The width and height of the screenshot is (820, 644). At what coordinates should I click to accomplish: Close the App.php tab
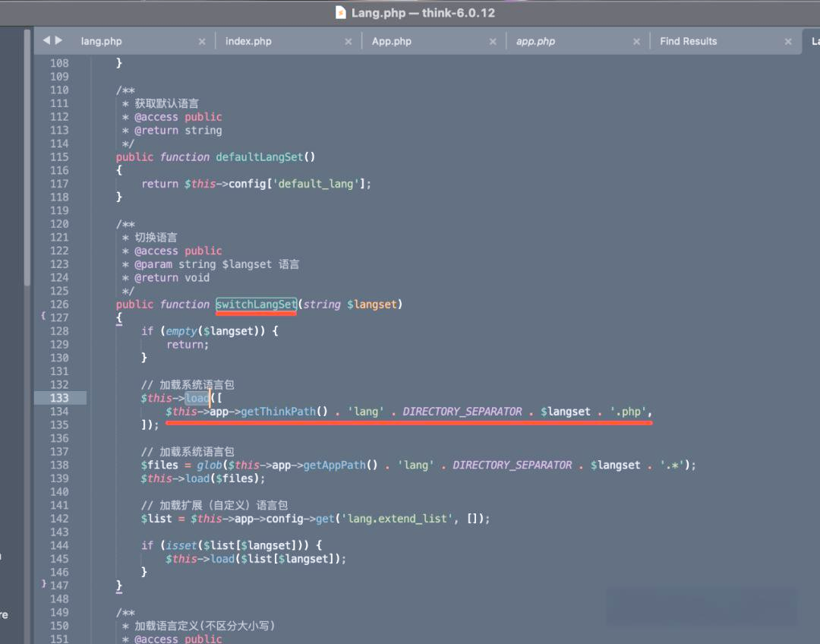pyautogui.click(x=493, y=41)
